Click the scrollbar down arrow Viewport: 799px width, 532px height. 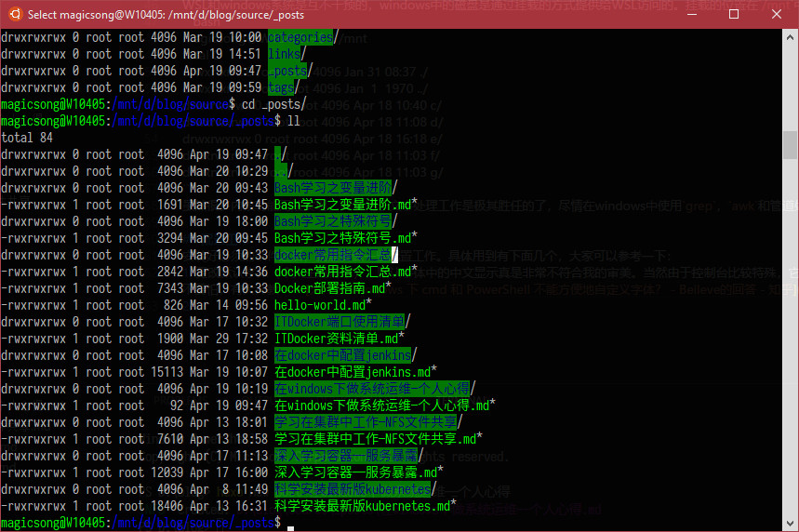(790, 524)
